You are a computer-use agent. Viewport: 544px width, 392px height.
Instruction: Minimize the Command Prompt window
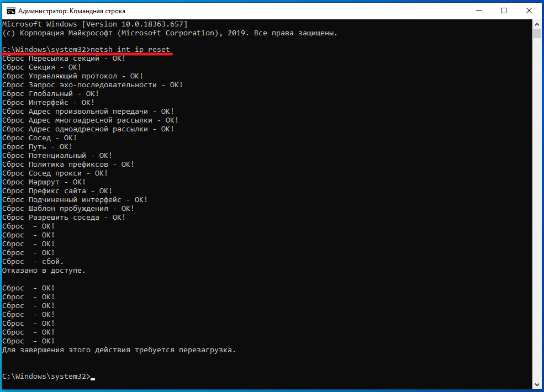[478, 10]
